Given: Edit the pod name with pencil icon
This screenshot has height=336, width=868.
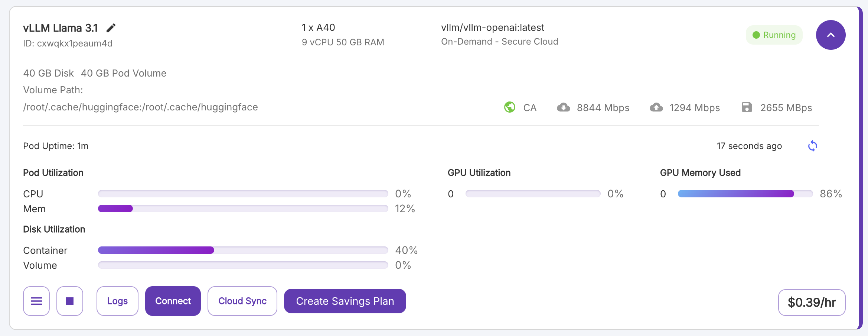Looking at the screenshot, I should click(111, 28).
